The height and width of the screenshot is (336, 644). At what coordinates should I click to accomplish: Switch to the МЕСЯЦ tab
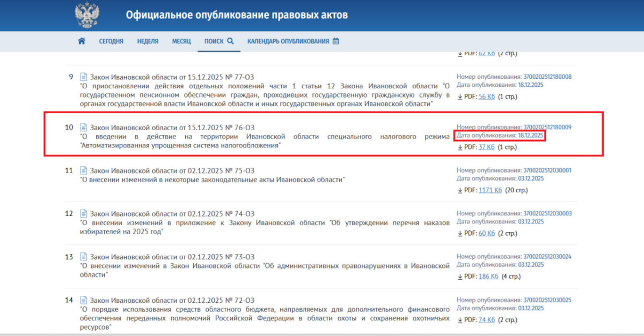(181, 41)
